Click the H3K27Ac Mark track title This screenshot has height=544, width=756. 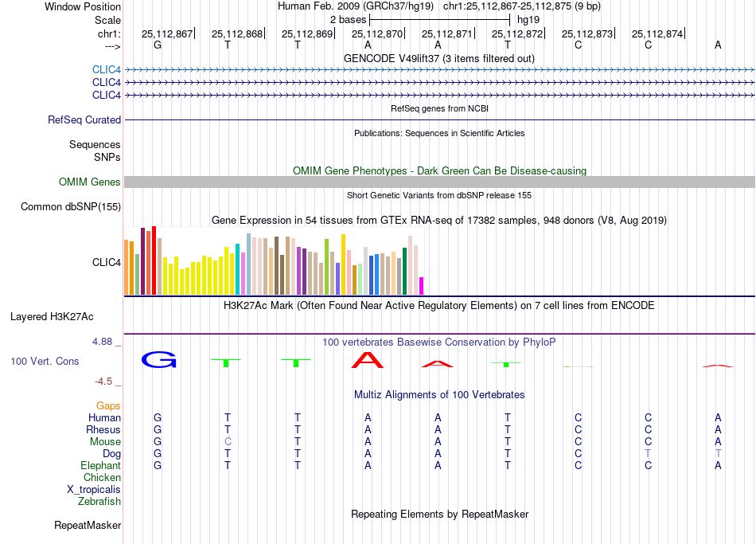(438, 306)
